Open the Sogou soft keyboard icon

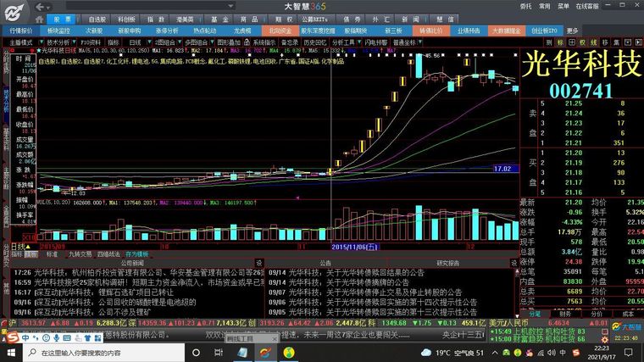point(67,337)
